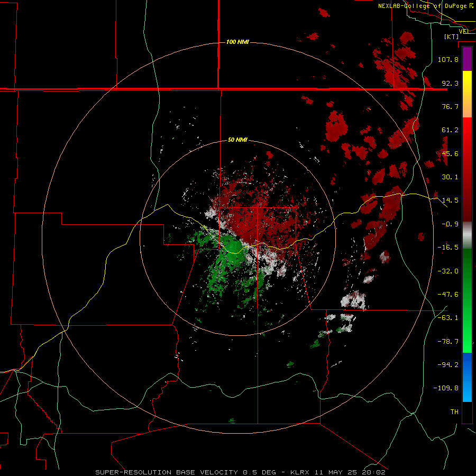This screenshot has height=476, width=476.
Task: Click the -47.6 velocity scale value
Action: tap(448, 295)
